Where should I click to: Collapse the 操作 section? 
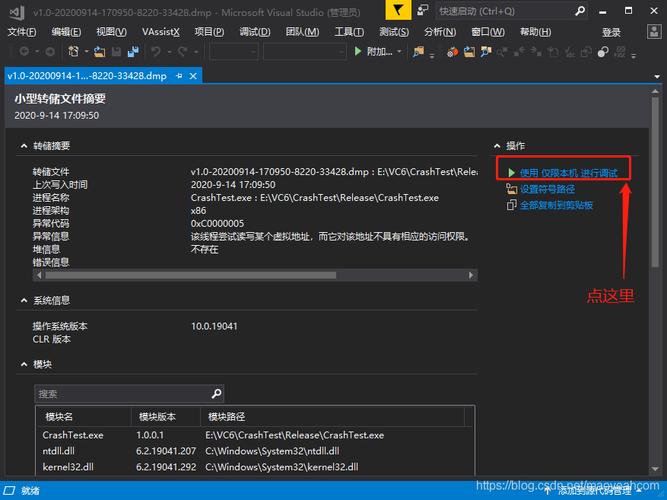(x=497, y=146)
